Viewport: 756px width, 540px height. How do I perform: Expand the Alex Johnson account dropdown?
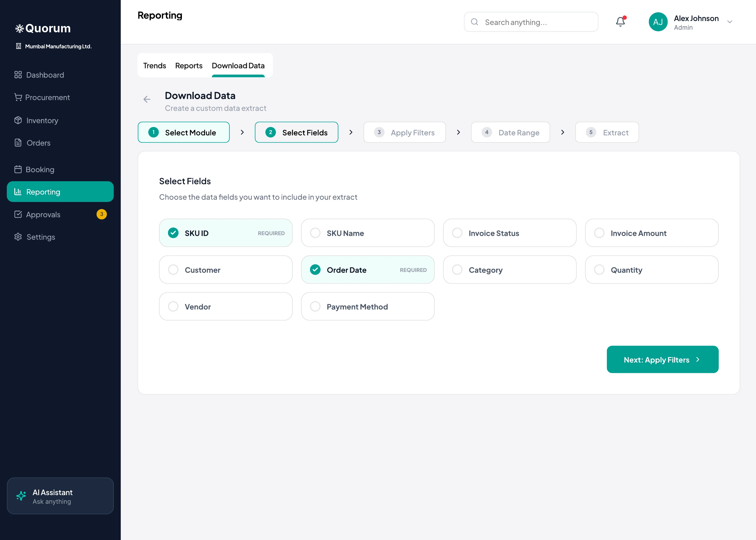(x=729, y=22)
